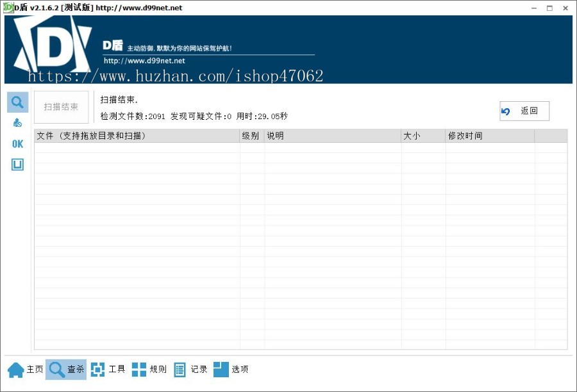This screenshot has width=577, height=392.
Task: Click the 返回 back button
Action: (x=524, y=111)
